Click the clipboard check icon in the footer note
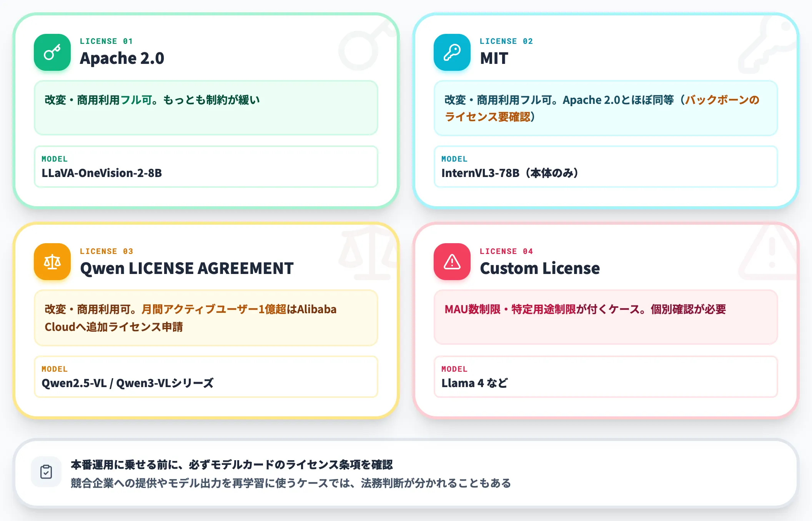The image size is (812, 521). [46, 472]
